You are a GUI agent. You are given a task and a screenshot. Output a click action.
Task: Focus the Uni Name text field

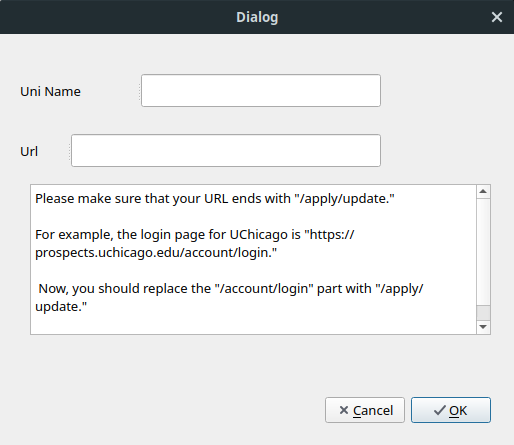point(261,91)
